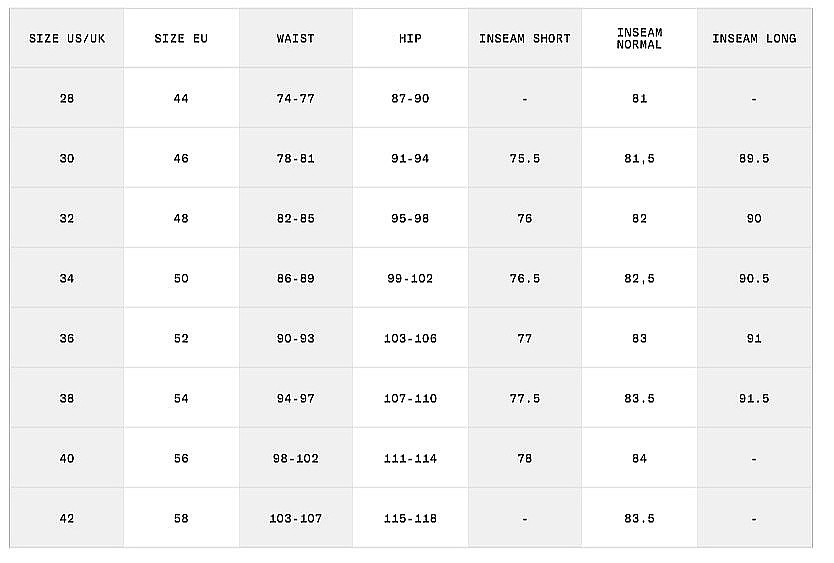
Task: Select EU size 46 cell
Action: point(181,159)
